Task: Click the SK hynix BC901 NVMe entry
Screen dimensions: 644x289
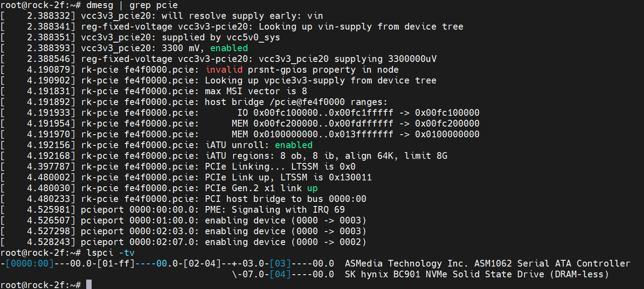Action: point(477,274)
